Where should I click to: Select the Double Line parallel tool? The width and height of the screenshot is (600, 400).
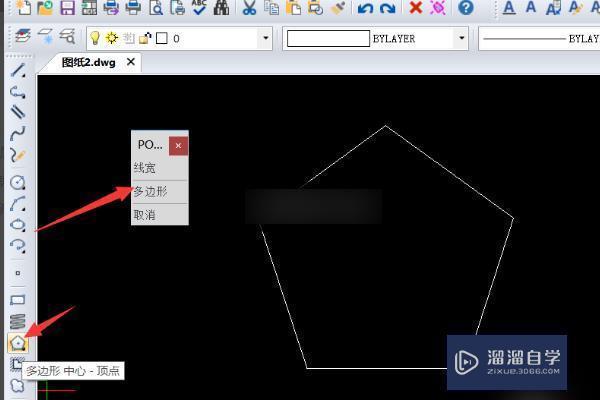(x=18, y=111)
